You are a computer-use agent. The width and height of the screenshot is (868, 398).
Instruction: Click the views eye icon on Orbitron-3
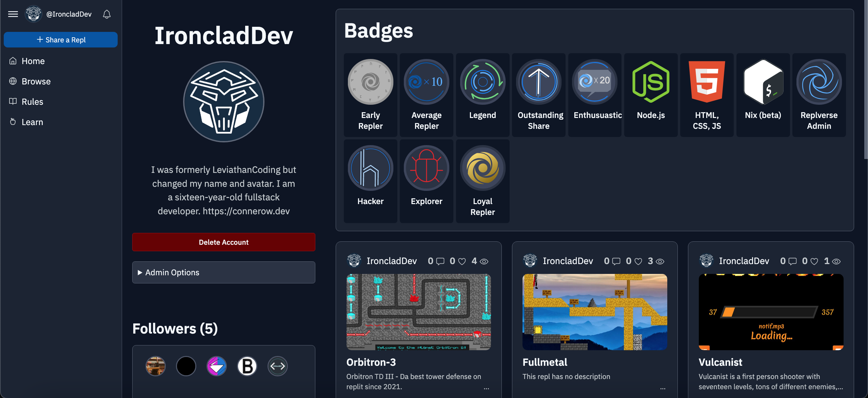click(x=484, y=261)
